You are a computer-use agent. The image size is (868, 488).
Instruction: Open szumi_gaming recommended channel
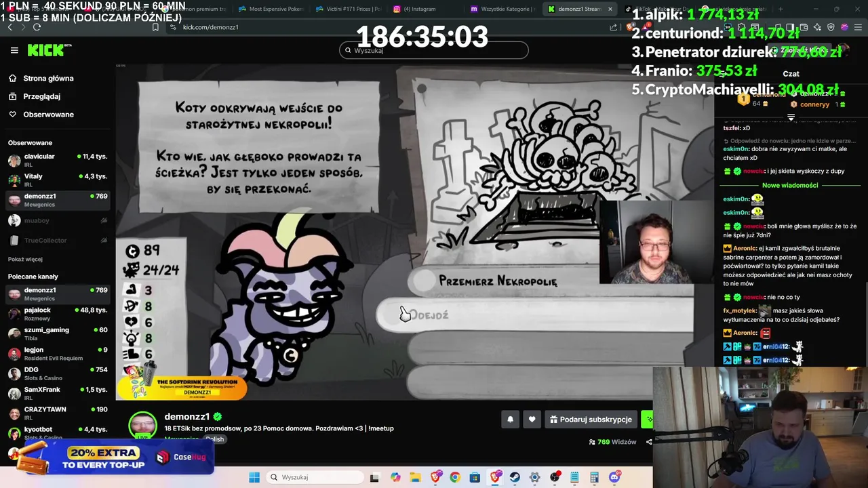(x=58, y=333)
